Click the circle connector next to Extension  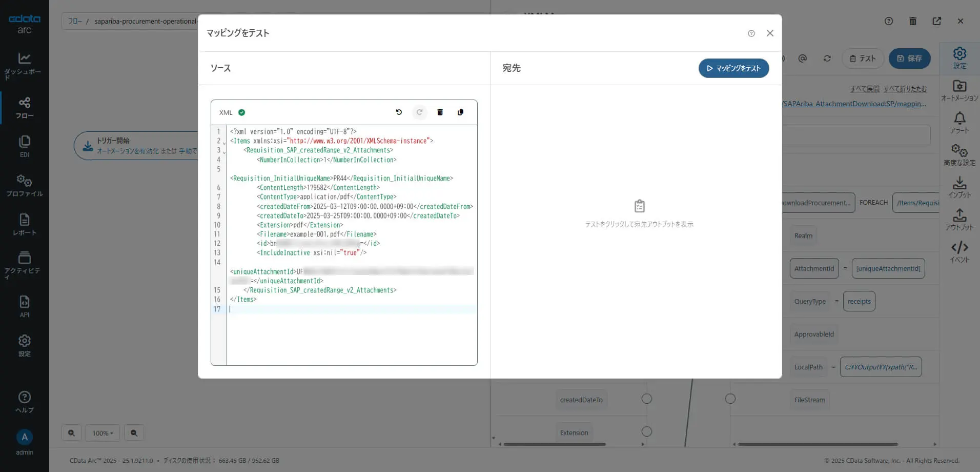(647, 431)
